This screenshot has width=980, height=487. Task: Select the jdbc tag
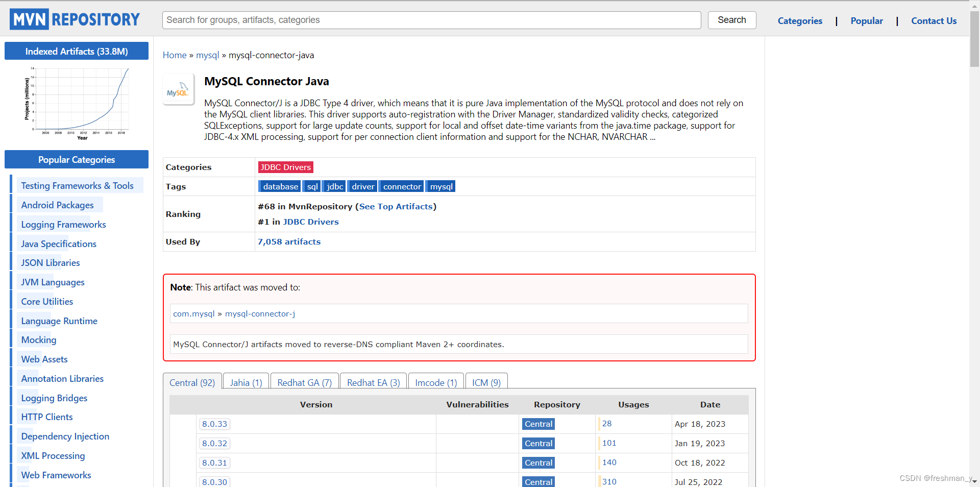[x=334, y=186]
